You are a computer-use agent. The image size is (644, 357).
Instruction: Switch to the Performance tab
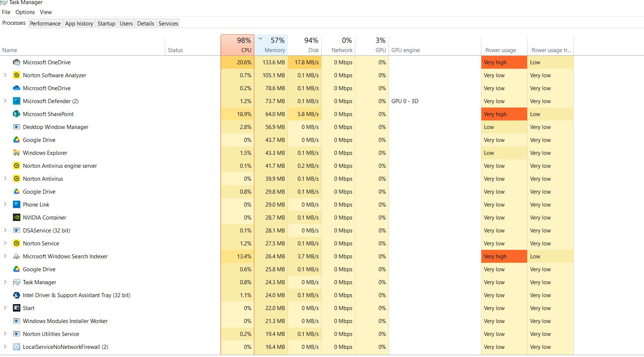click(45, 24)
